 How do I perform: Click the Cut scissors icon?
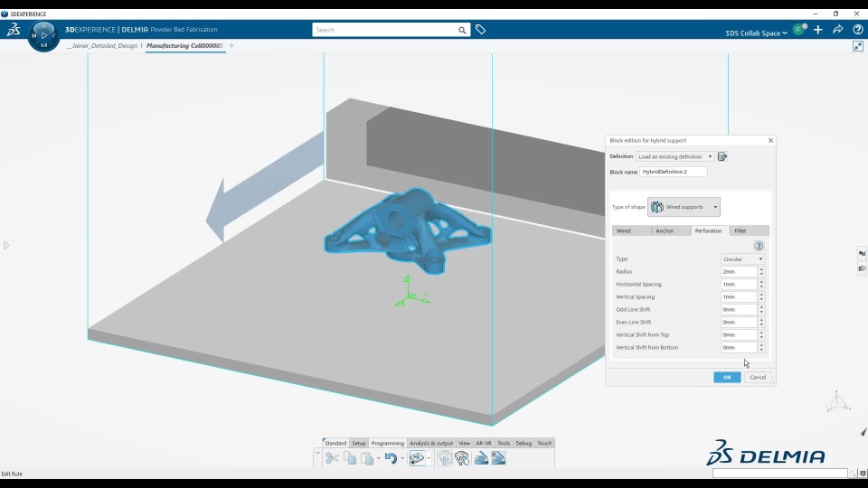tap(332, 458)
